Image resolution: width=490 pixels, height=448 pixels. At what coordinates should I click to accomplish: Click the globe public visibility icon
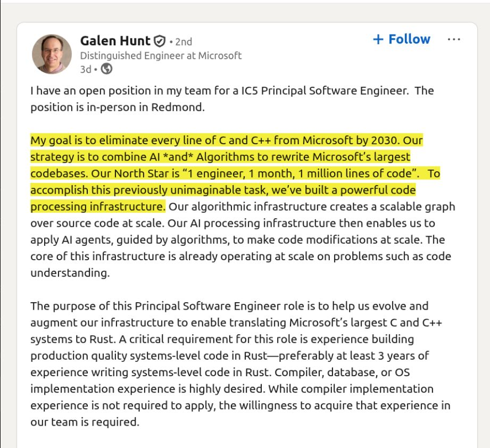pos(106,69)
